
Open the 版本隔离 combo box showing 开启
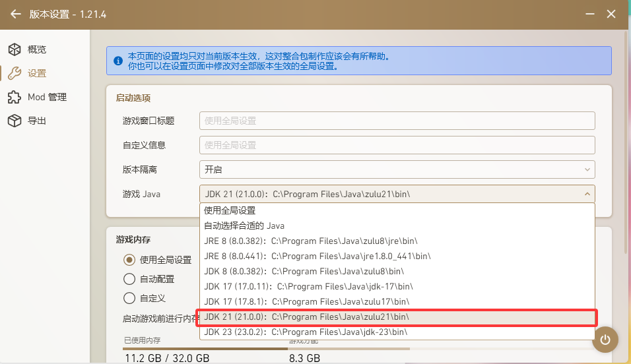(397, 169)
